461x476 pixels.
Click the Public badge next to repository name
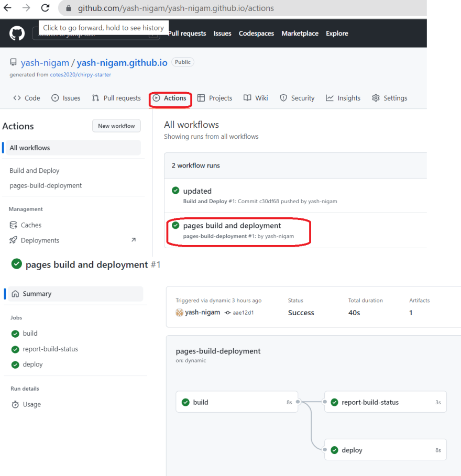click(x=183, y=62)
